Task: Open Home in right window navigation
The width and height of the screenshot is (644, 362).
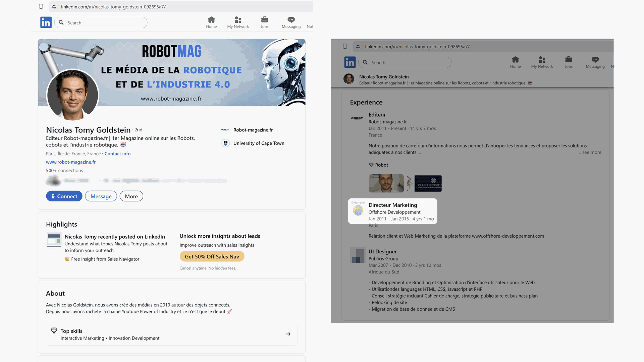Action: click(516, 62)
